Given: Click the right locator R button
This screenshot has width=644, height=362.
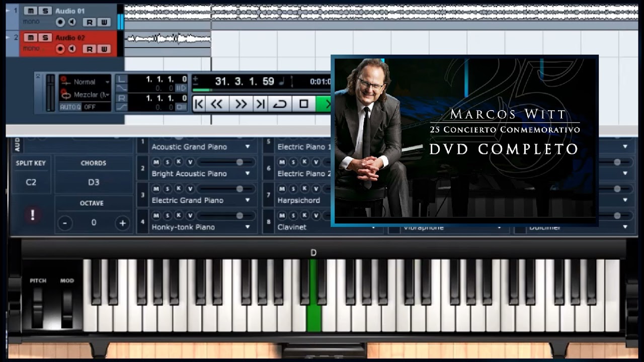Looking at the screenshot, I should click(121, 98).
